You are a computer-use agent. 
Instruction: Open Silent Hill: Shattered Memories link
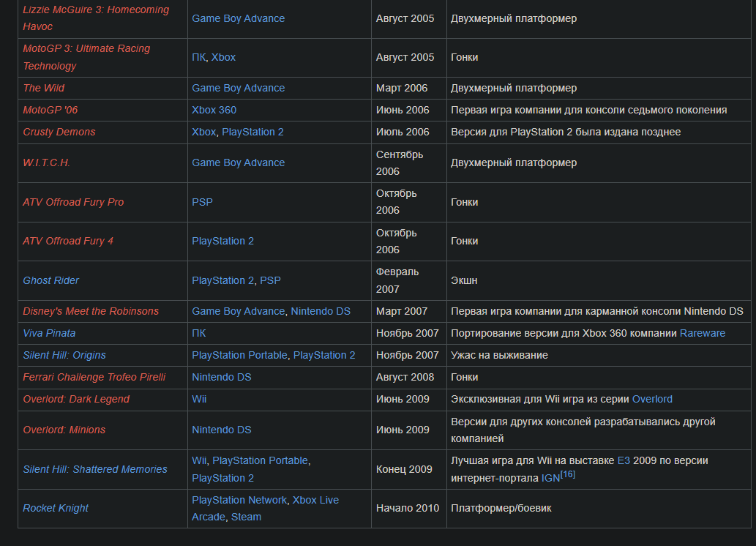point(95,469)
